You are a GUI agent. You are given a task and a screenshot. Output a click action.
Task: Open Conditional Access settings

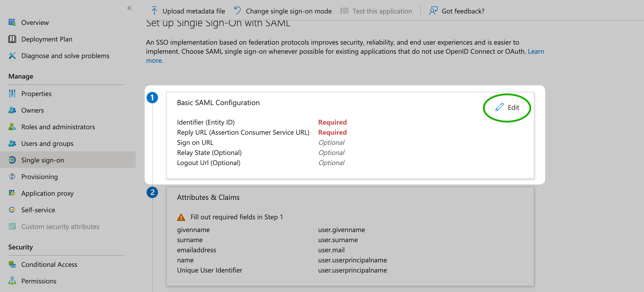[49, 264]
